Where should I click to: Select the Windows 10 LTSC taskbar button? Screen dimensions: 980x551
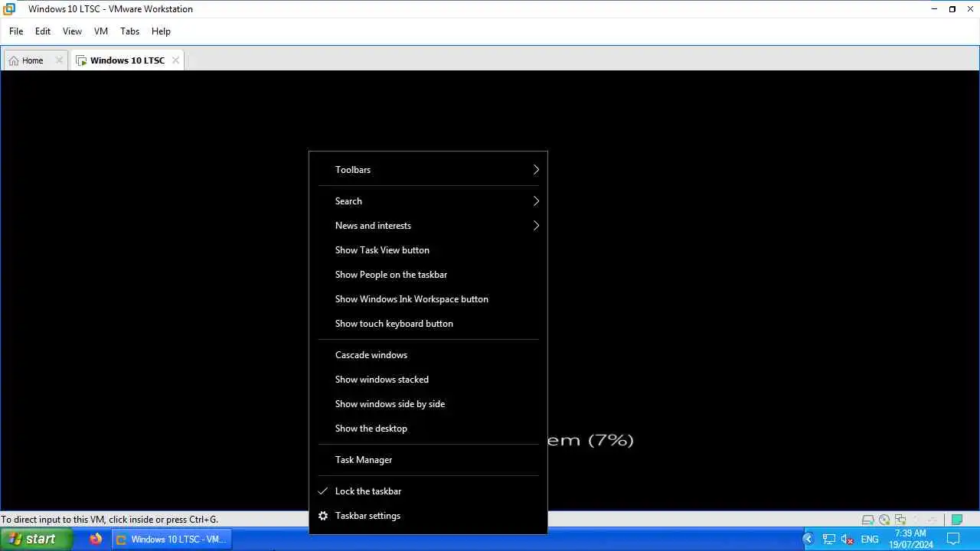pos(172,539)
